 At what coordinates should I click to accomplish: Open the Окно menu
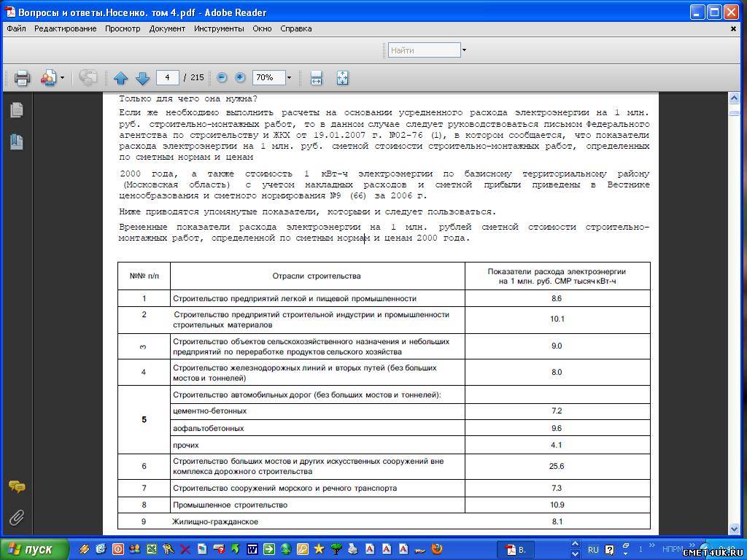262,28
